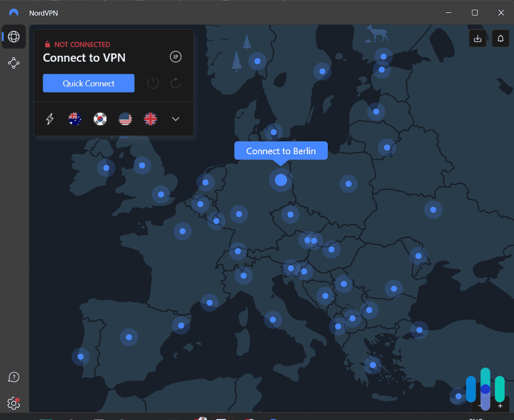Select the South Korea flag shortcut
Image resolution: width=514 pixels, height=420 pixels.
(x=100, y=119)
